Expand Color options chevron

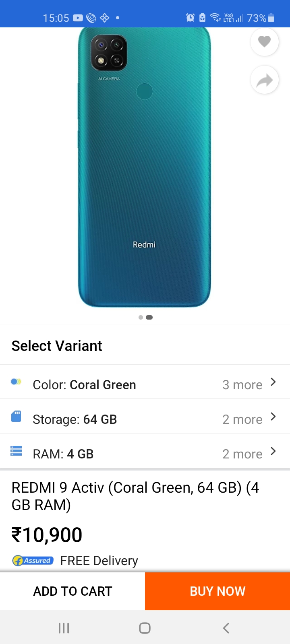273,382
